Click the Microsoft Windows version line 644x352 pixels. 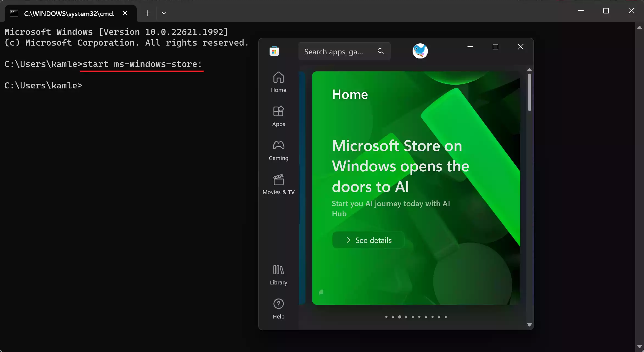click(116, 32)
